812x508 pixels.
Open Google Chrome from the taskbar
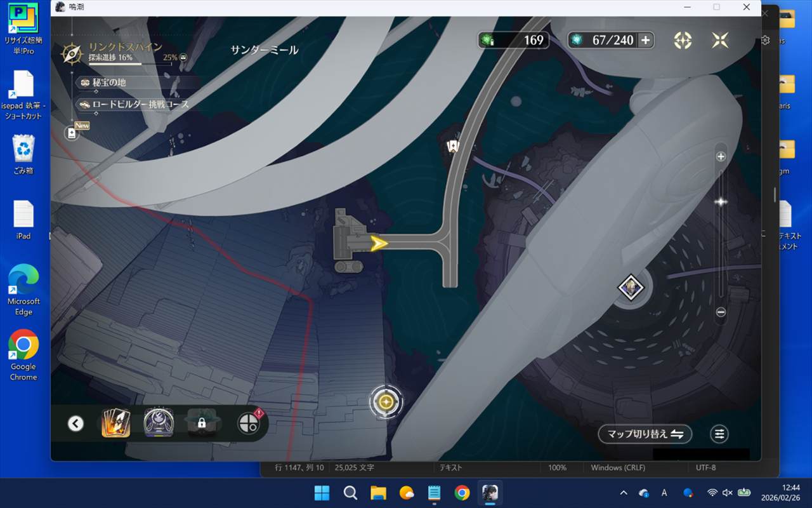462,493
